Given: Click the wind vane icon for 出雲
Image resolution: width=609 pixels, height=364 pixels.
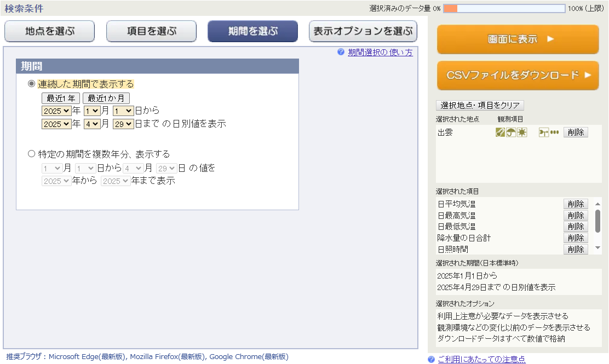Looking at the screenshot, I should [543, 132].
